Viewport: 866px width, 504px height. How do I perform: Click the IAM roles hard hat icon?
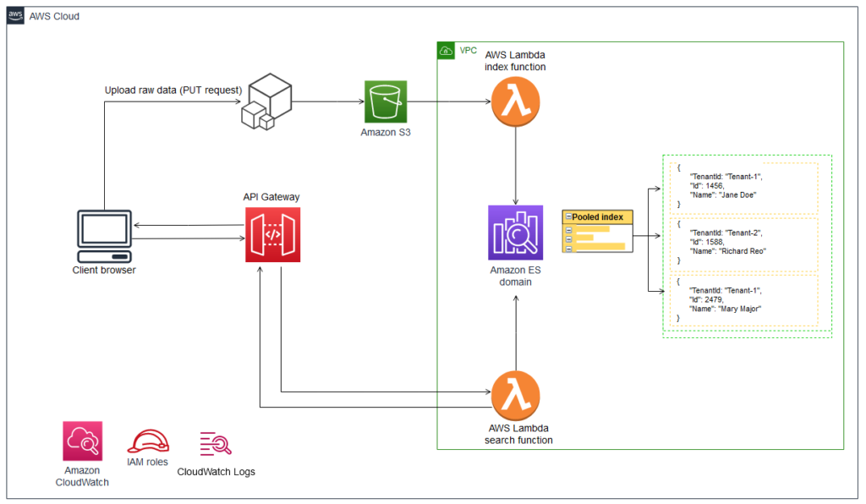click(x=148, y=441)
